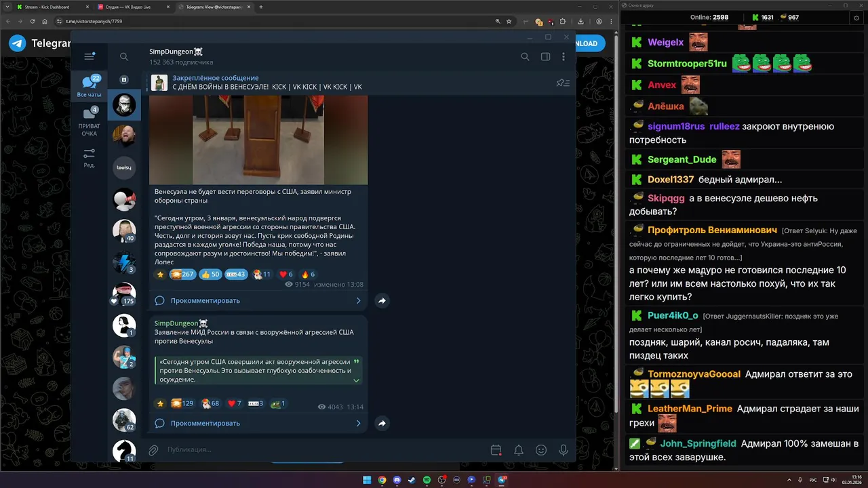868x488 pixels.
Task: Open Discord from the taskbar
Action: (x=397, y=480)
